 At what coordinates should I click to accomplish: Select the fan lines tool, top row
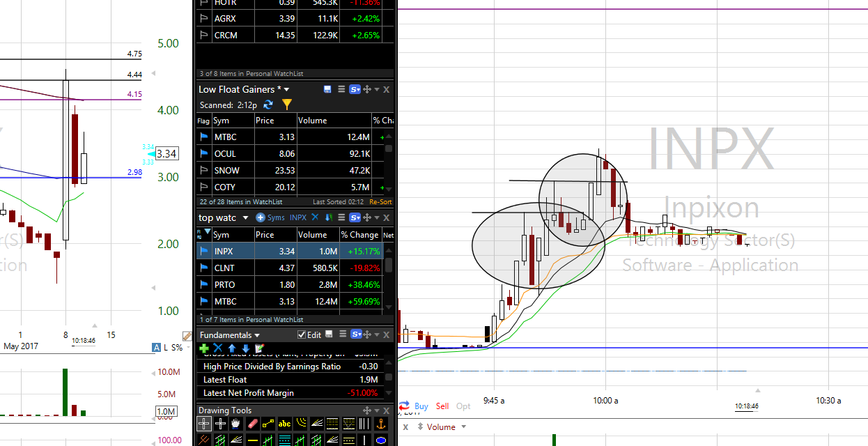(x=317, y=424)
